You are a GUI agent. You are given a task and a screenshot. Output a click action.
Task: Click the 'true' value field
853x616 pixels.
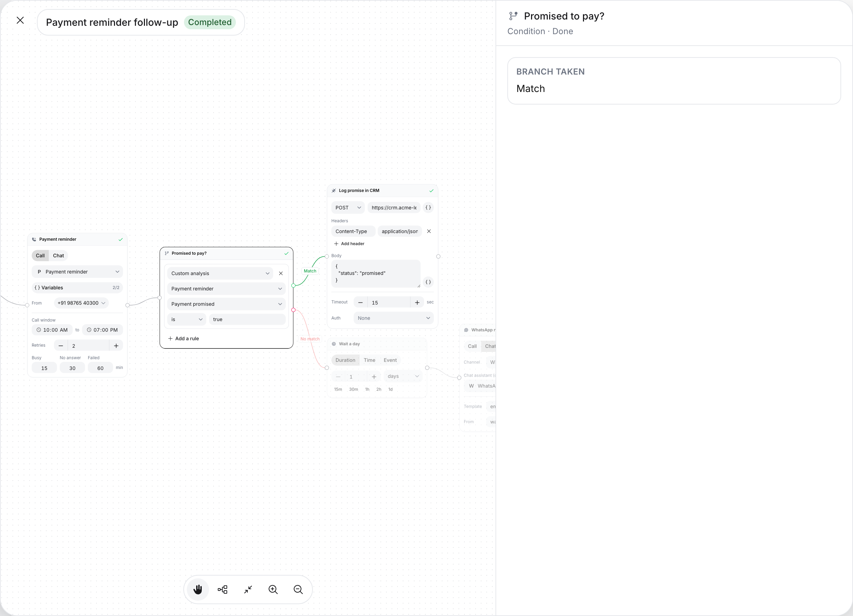(247, 319)
